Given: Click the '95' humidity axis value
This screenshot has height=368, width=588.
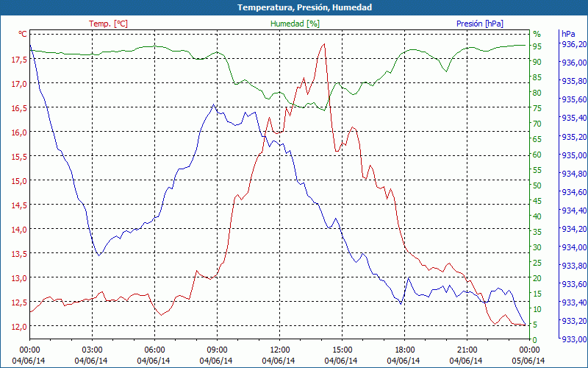Looking at the screenshot, I should 537,46.
